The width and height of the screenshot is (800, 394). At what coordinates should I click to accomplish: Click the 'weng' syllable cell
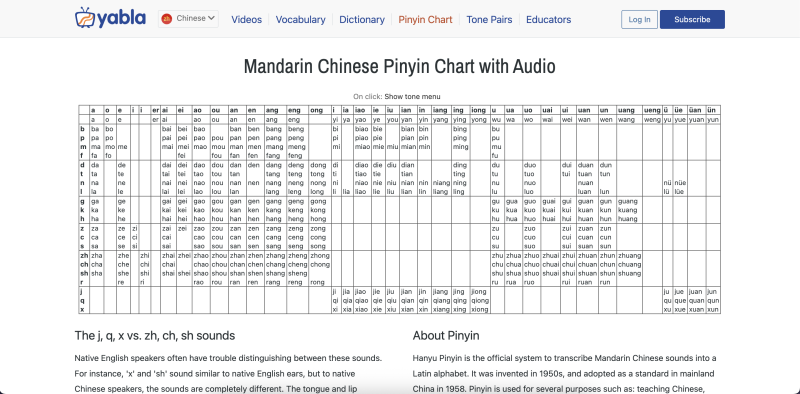click(x=652, y=119)
